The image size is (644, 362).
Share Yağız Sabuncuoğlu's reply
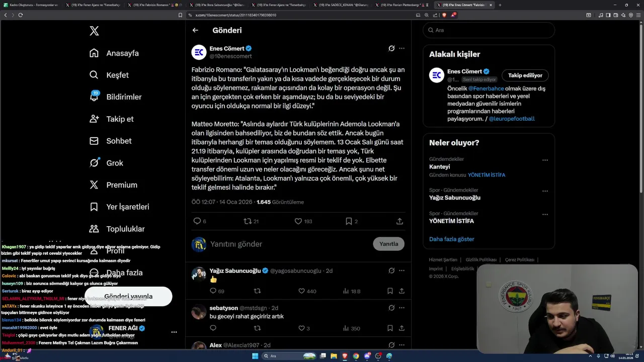[401, 291]
